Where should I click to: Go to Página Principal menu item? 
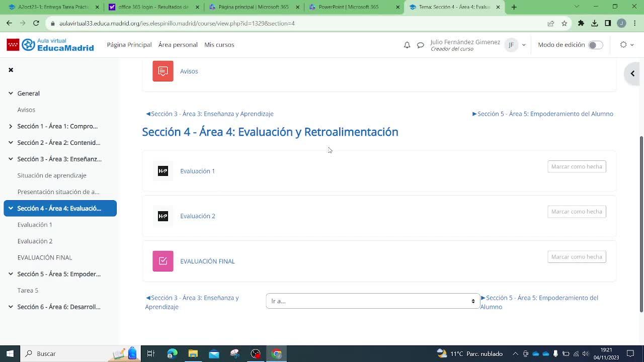click(x=129, y=45)
